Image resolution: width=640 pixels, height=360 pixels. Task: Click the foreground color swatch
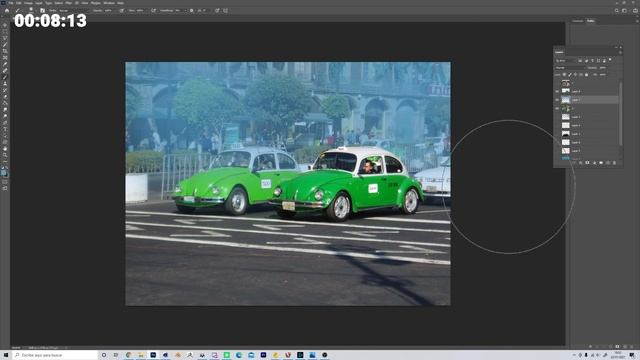tap(4, 172)
